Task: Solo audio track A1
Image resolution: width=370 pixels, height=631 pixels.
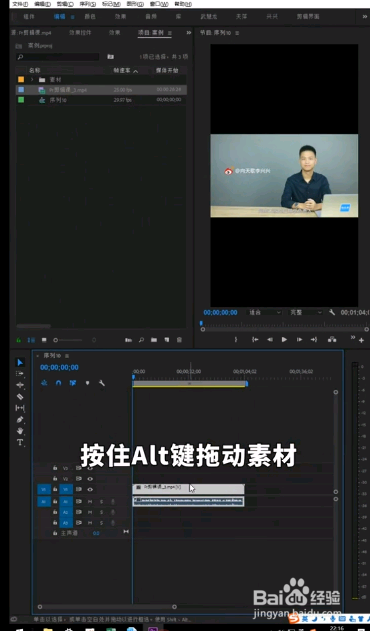Action: (x=101, y=501)
